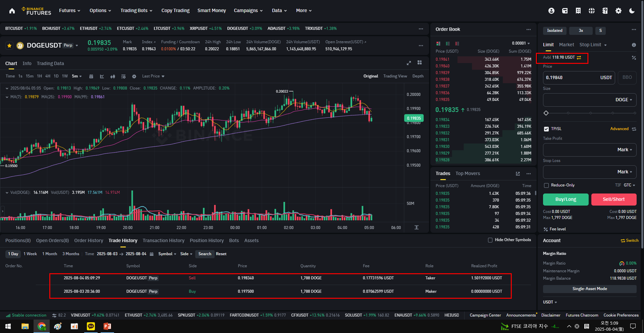644x333 pixels.
Task: Click the Isolated margin mode button
Action: [x=554, y=31]
